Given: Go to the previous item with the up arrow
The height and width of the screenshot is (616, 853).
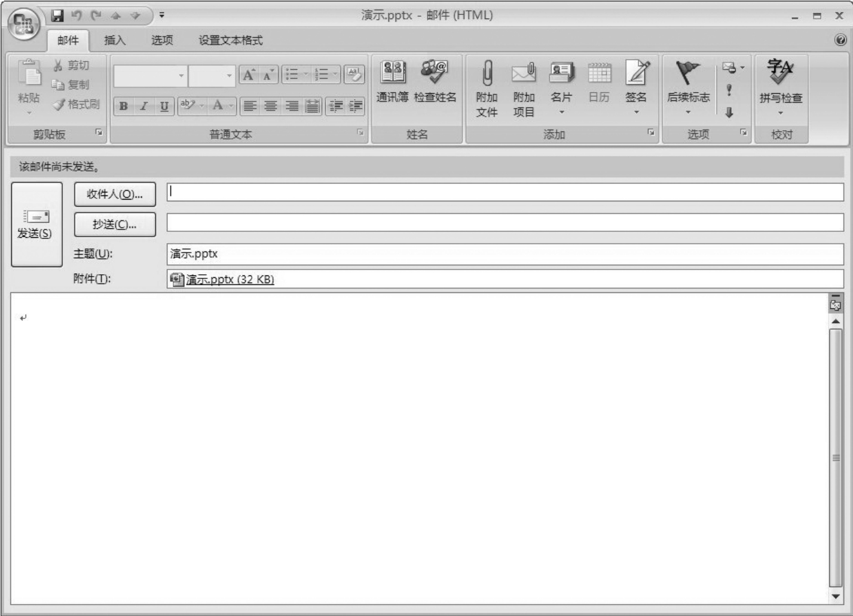Looking at the screenshot, I should click(115, 16).
